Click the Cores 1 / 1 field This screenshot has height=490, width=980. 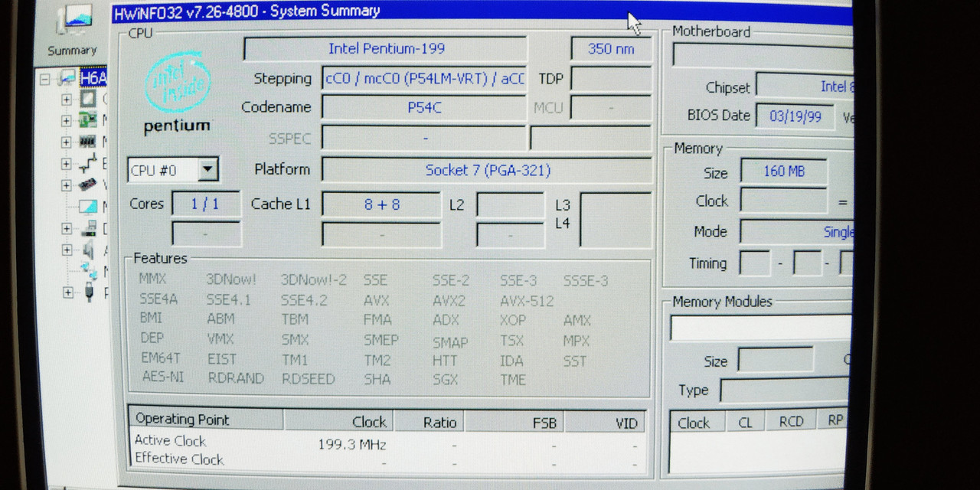point(205,204)
